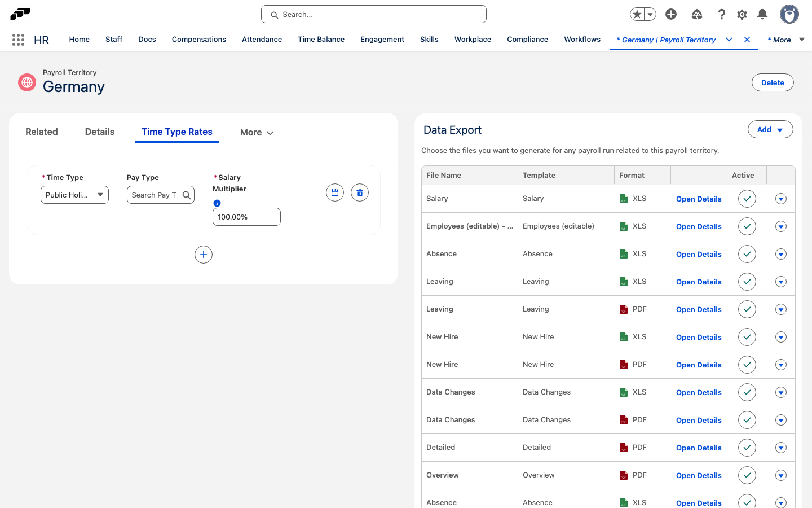Click the Pay Type search magnifier icon

click(x=187, y=195)
